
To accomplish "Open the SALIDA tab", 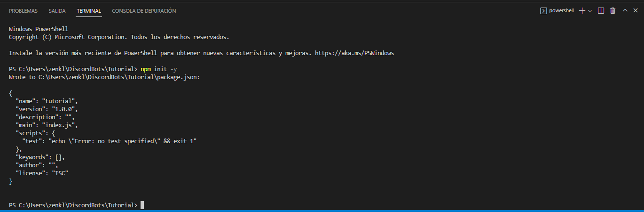I will (x=57, y=10).
